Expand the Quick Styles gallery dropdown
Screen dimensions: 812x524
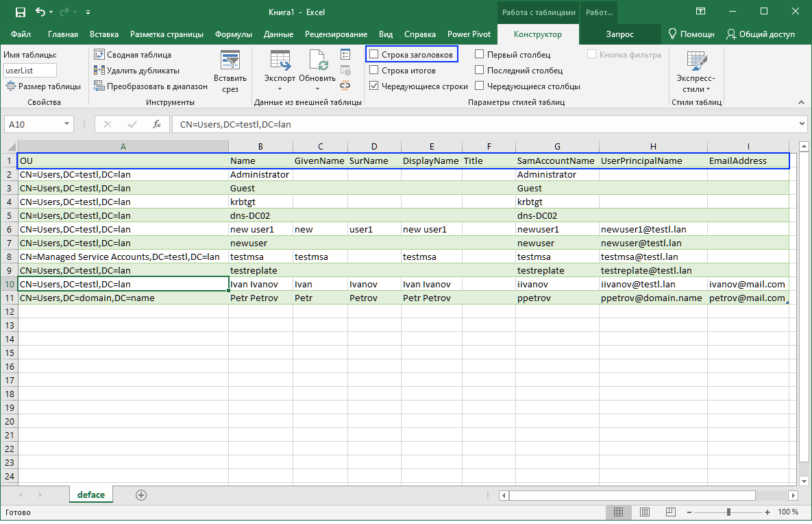(x=696, y=73)
